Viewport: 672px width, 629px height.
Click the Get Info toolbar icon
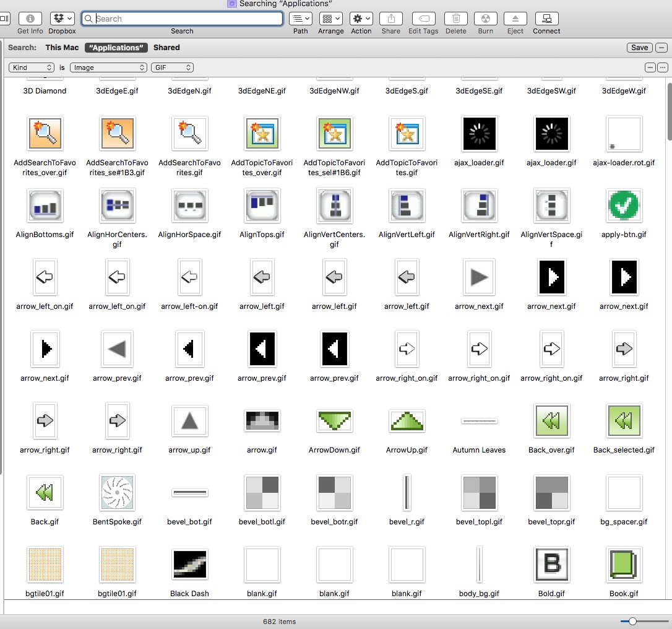(30, 19)
